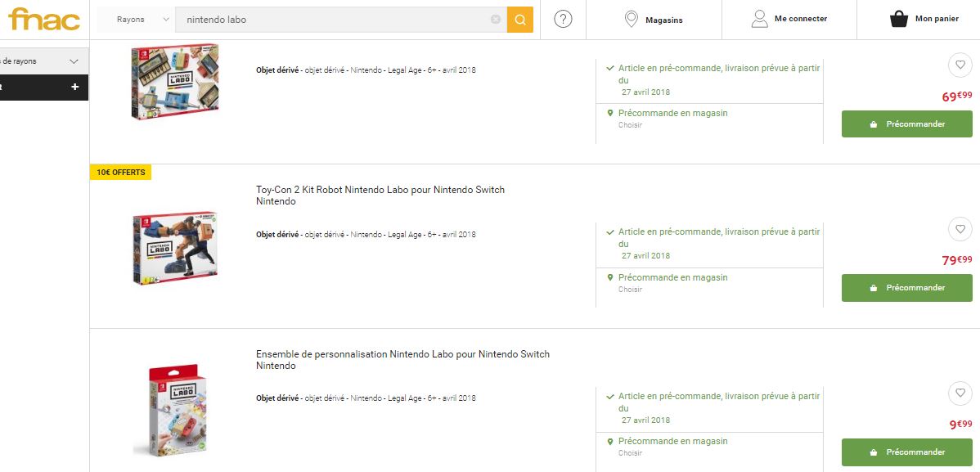Select the 10€ OFFERTS yellow badge
980x472 pixels.
(x=120, y=172)
